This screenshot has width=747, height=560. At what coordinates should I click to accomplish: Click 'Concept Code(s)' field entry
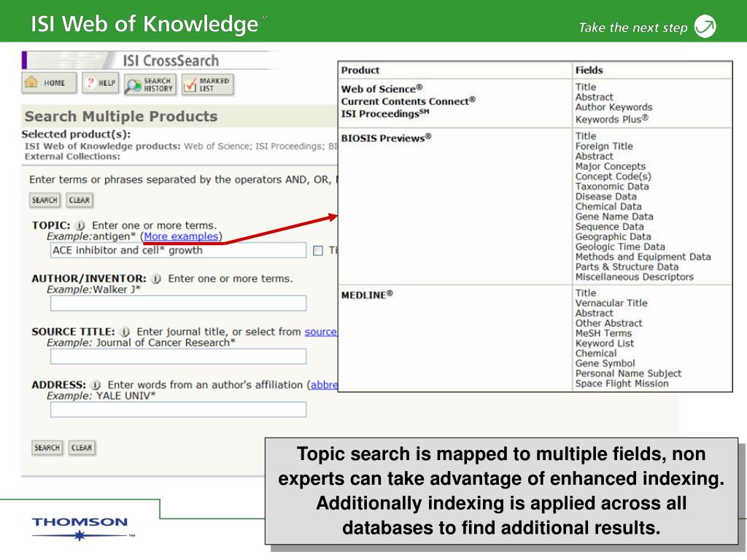point(613,176)
